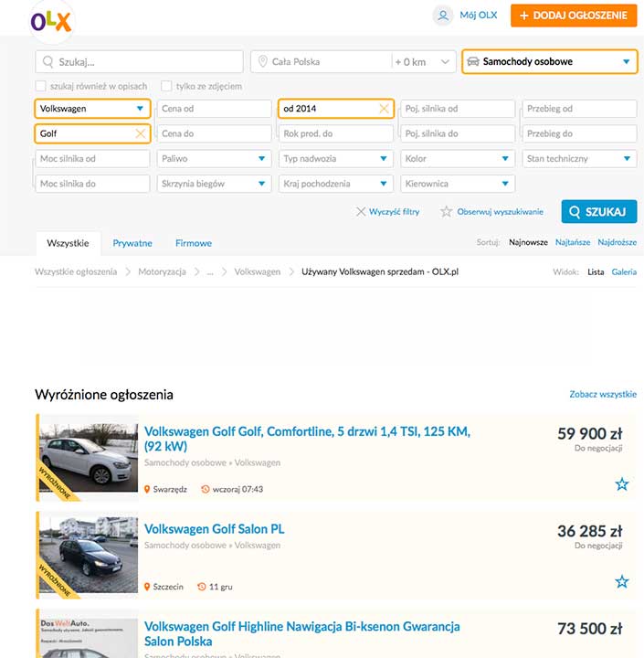Click the Cena do field
The image size is (644, 658).
coord(214,133)
